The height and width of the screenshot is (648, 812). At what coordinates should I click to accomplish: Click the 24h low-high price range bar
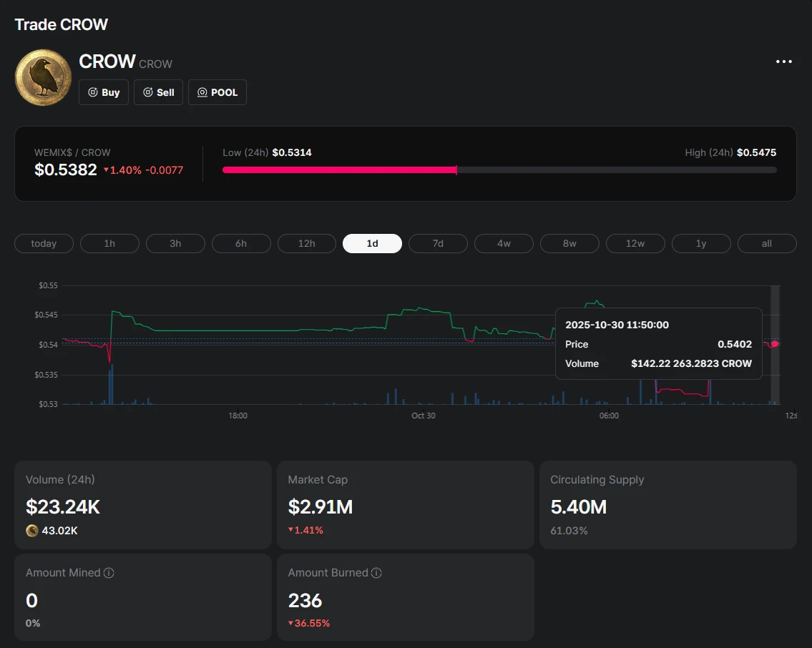click(499, 170)
